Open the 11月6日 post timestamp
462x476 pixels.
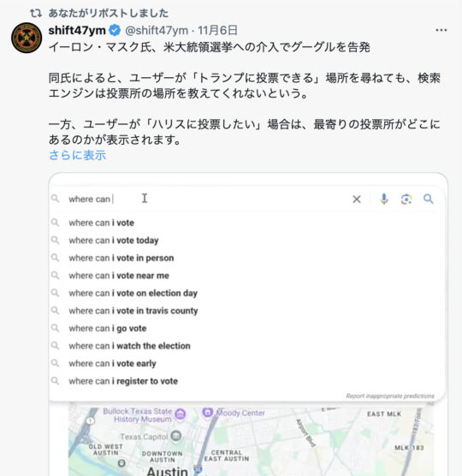217,30
